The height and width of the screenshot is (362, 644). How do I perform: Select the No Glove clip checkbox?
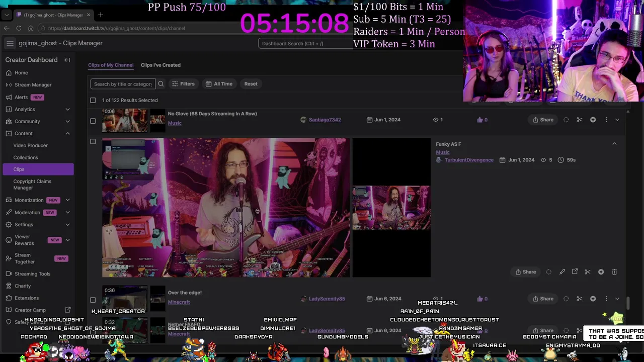93,121
